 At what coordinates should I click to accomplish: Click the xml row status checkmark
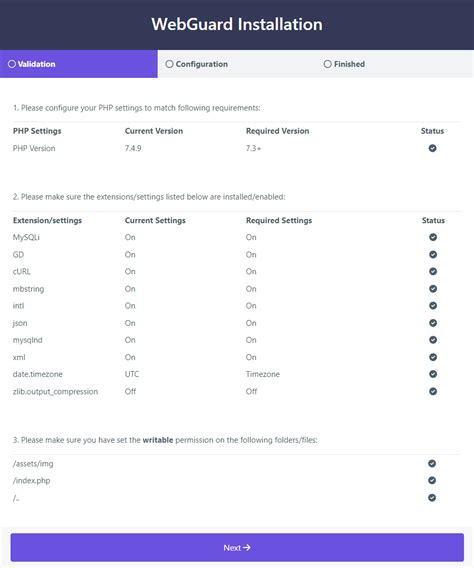point(433,357)
